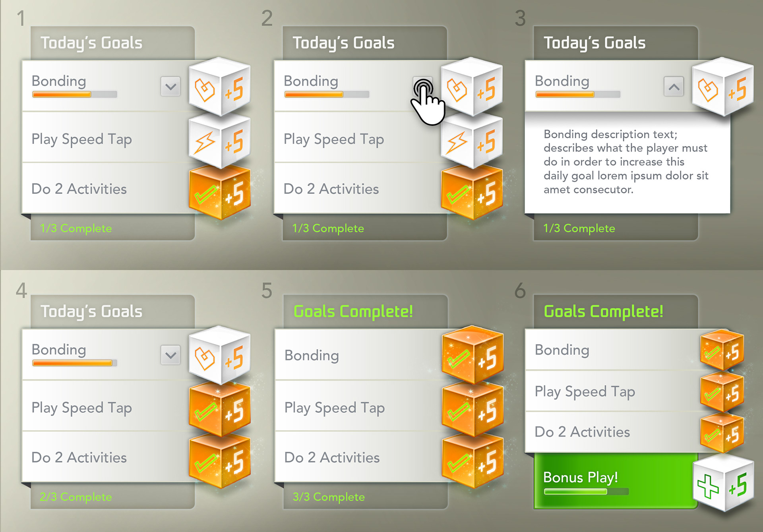Click the 3/3 Complete label in panel 5
763x532 pixels.
pos(328,497)
